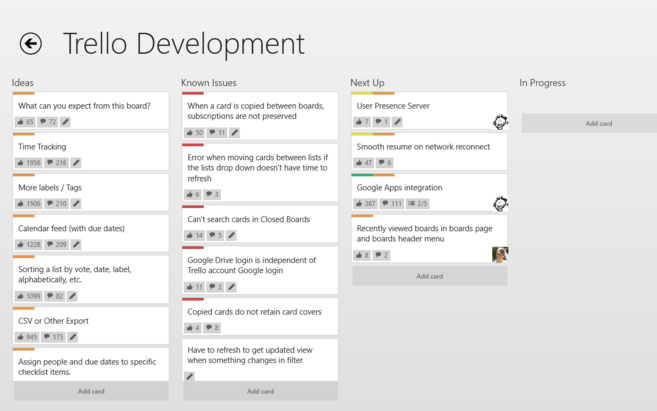Screen dimensions: 657x411
Task: Click pencil icon on Calendar feed card
Action: tap(76, 244)
